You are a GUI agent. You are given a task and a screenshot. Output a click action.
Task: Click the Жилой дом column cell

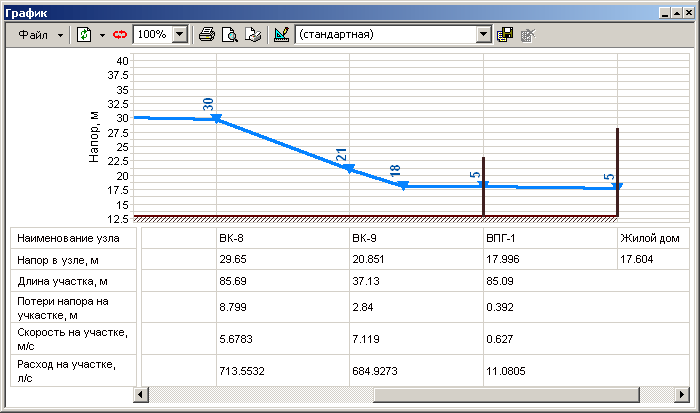point(650,239)
